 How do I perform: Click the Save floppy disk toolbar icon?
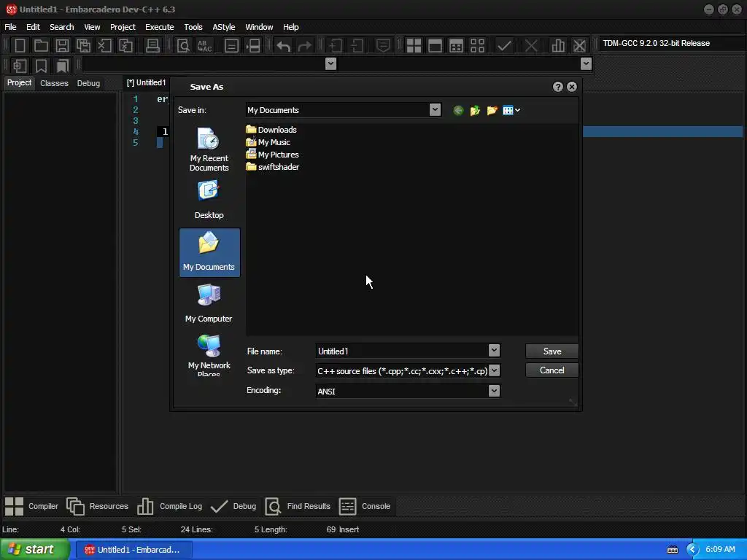pyautogui.click(x=62, y=46)
